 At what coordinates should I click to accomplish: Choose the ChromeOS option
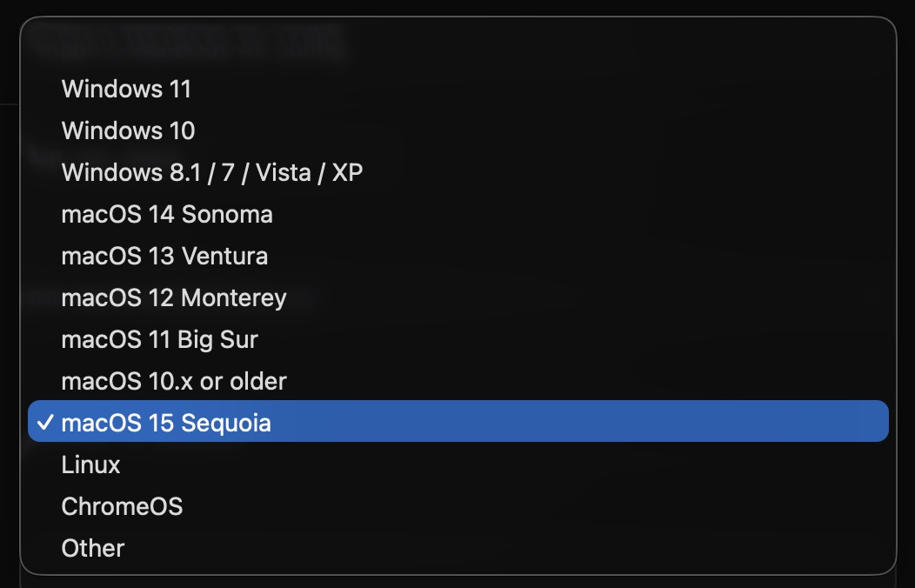(x=122, y=506)
